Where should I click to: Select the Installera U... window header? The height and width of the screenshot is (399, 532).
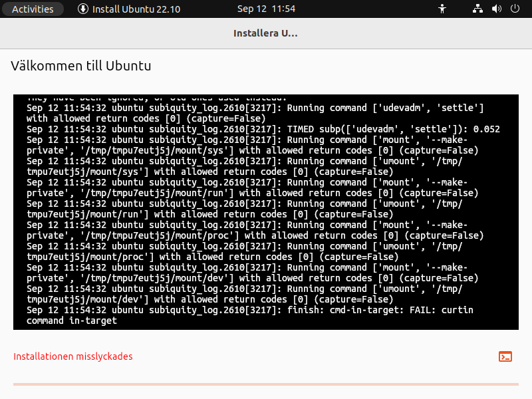265,33
